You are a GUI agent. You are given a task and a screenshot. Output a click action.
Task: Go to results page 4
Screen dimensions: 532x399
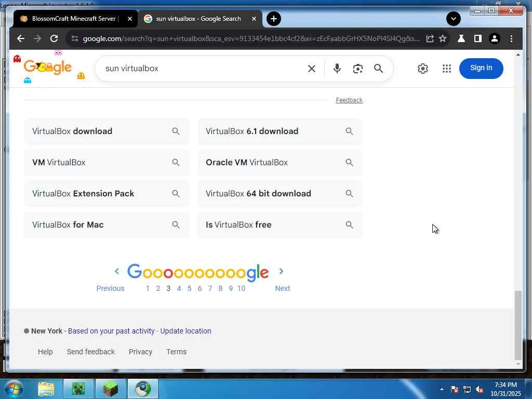point(179,288)
